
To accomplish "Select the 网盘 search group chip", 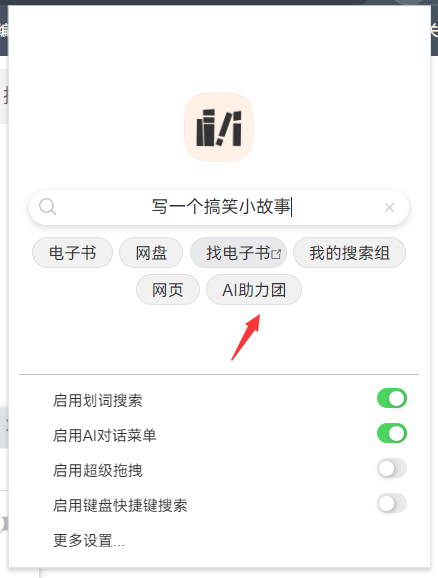I will pos(151,253).
